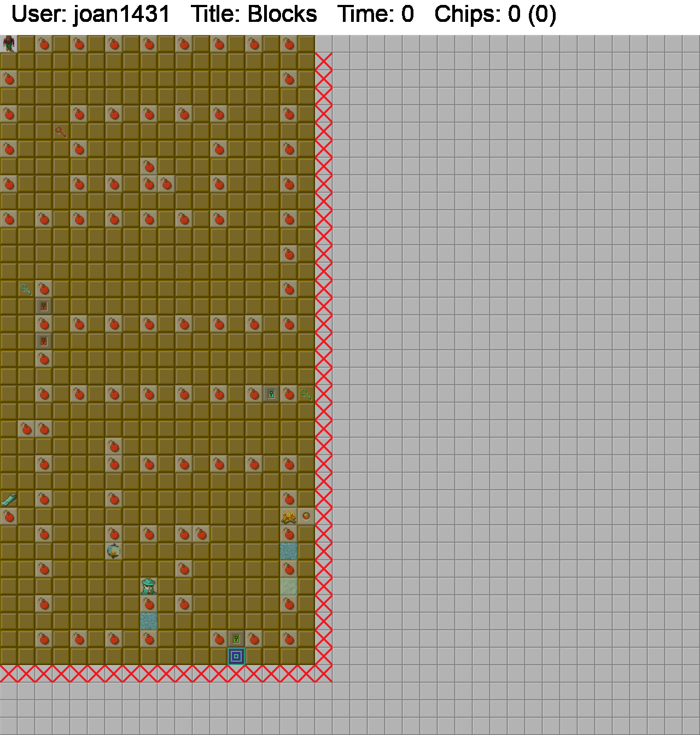This screenshot has width=700, height=735.
Task: Click the lower red locked door
Action: [44, 341]
